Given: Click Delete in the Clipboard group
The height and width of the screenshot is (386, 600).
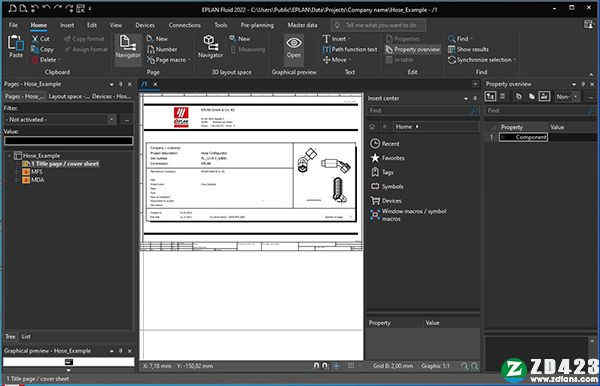Looking at the screenshot, I should tap(44, 60).
